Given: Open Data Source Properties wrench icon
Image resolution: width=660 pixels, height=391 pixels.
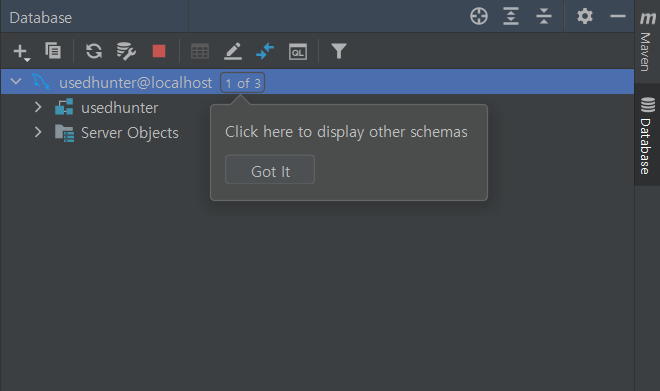Looking at the screenshot, I should pyautogui.click(x=126, y=51).
